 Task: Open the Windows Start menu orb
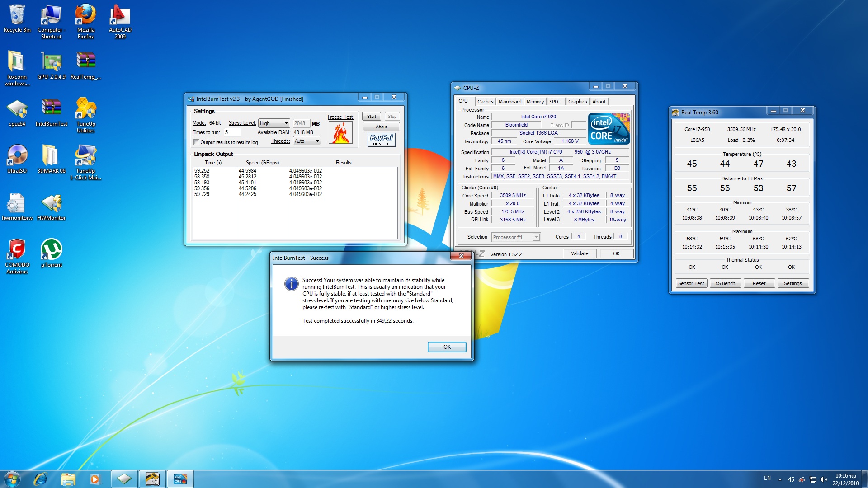[x=12, y=479]
